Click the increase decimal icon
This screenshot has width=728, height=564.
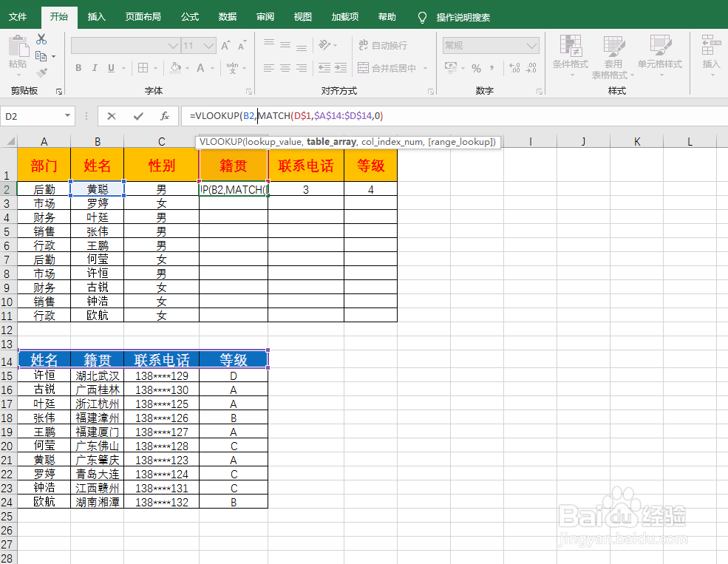pos(514,68)
